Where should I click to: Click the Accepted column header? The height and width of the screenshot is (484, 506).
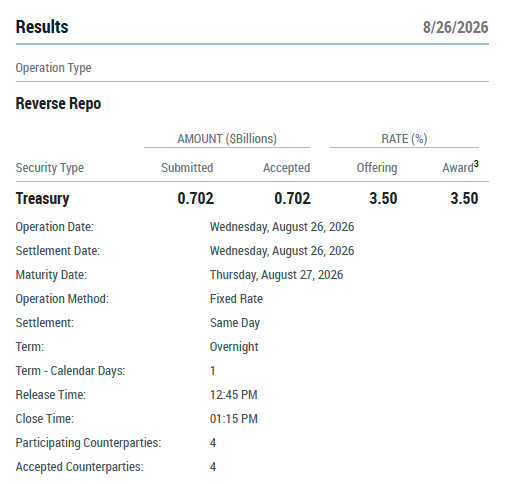[x=287, y=168]
